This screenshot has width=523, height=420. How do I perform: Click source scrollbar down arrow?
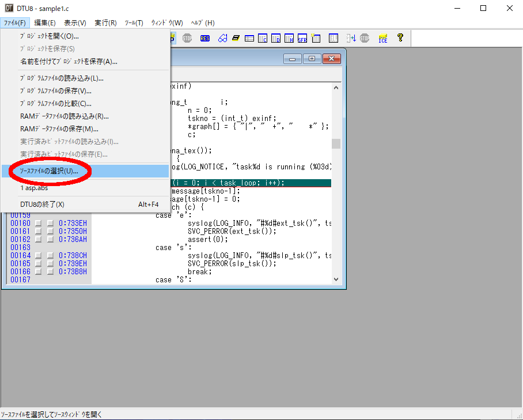coord(336,279)
